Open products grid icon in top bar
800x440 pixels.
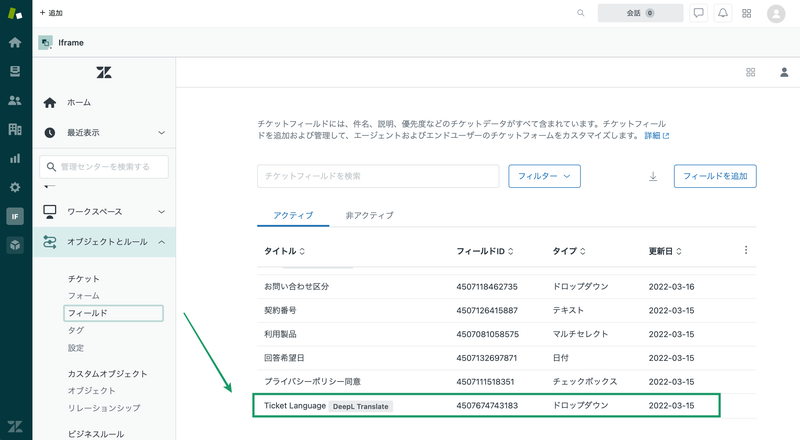(x=746, y=13)
